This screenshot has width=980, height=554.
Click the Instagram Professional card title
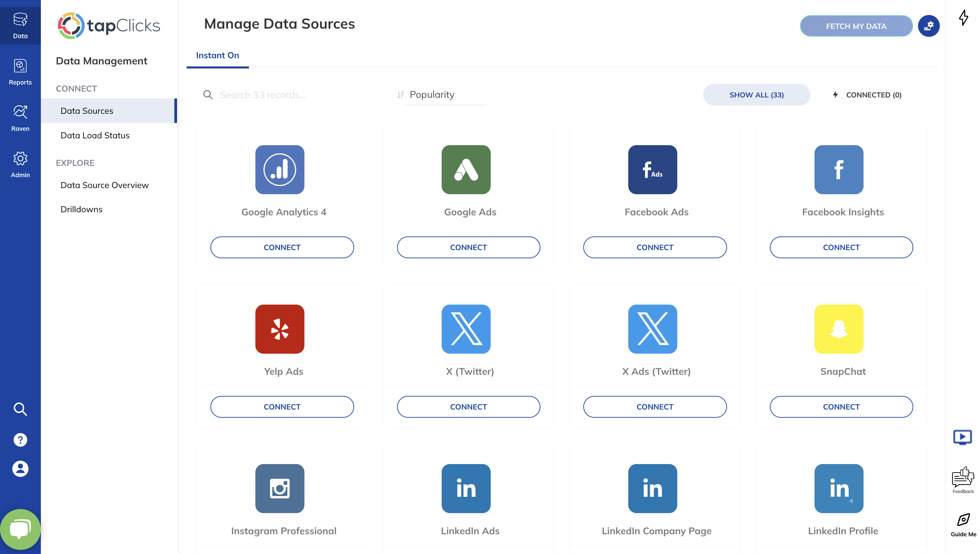pos(284,531)
